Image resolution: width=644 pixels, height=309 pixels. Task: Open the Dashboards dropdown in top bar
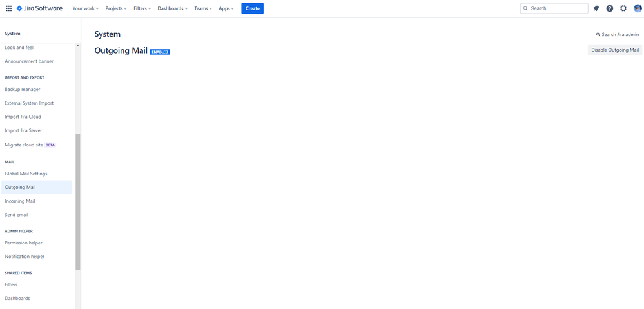173,8
